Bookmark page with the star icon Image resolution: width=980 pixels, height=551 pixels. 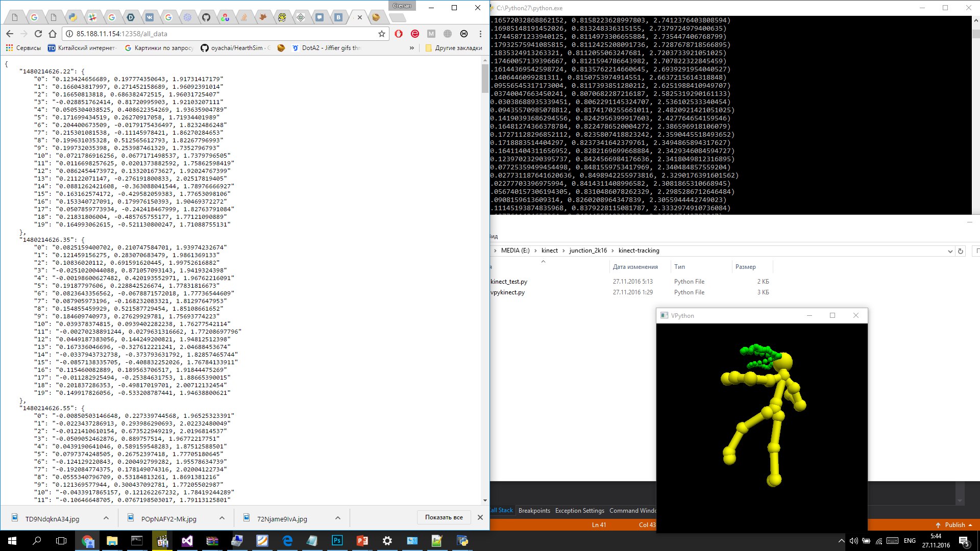point(381,34)
